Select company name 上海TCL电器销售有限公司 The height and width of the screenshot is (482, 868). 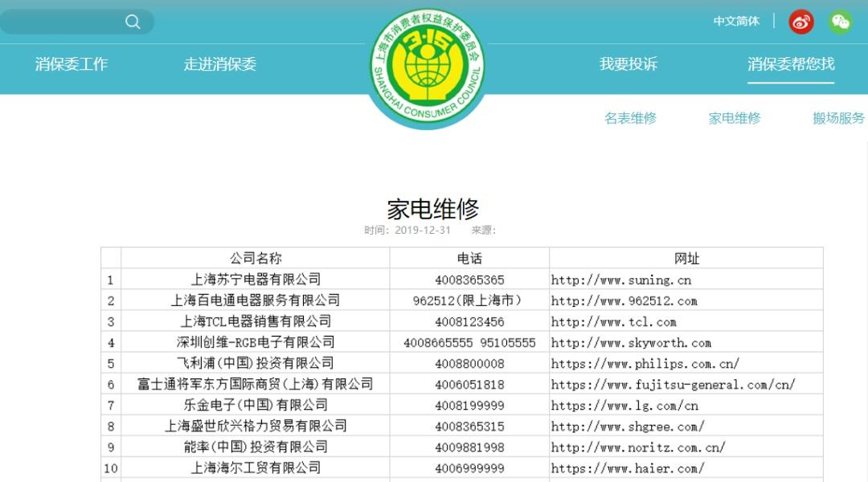click(x=256, y=321)
